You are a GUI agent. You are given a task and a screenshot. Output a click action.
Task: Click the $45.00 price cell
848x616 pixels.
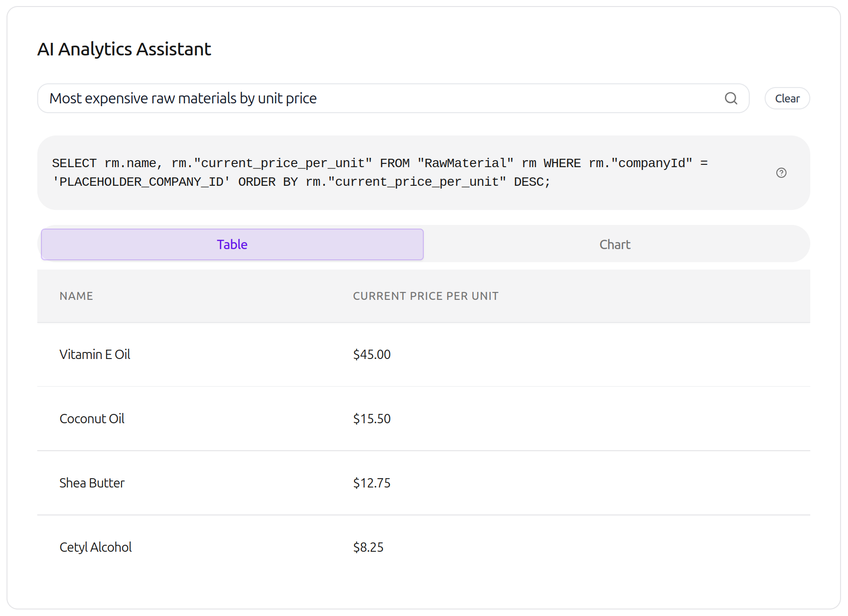click(372, 355)
